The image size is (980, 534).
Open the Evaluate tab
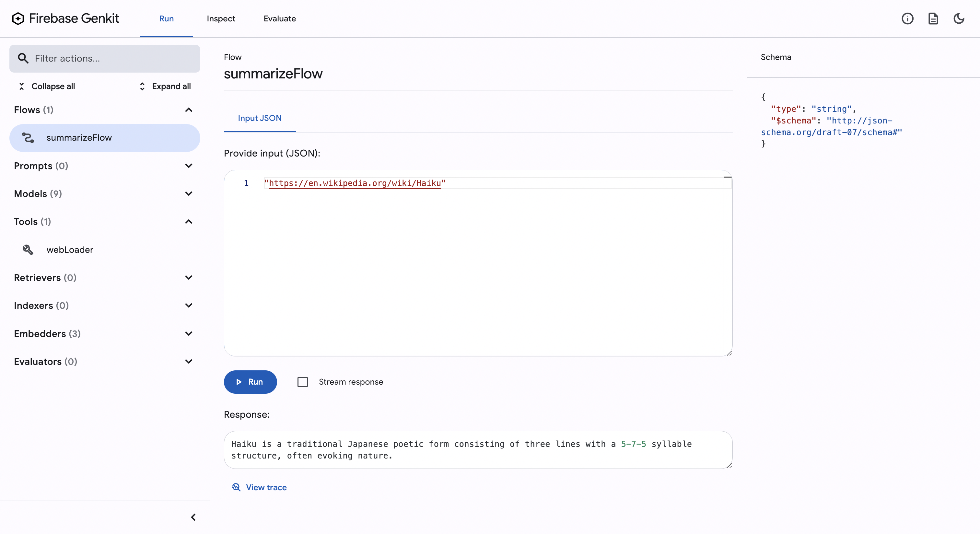coord(280,19)
